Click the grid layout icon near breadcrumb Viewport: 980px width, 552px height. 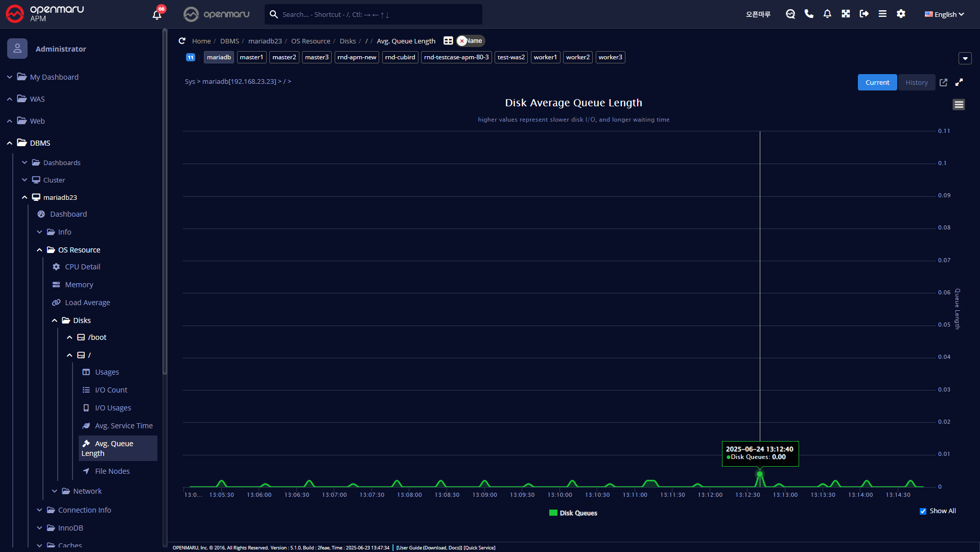click(x=448, y=41)
